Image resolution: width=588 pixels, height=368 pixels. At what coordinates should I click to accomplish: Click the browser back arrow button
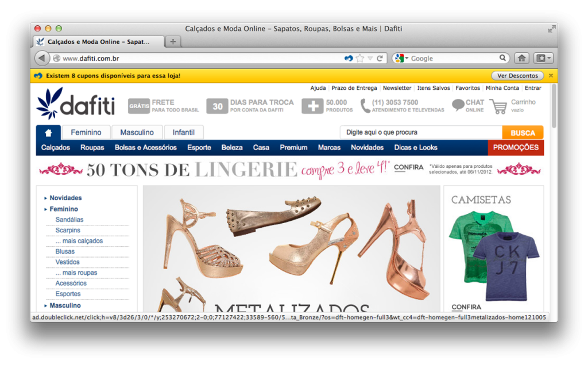[42, 58]
